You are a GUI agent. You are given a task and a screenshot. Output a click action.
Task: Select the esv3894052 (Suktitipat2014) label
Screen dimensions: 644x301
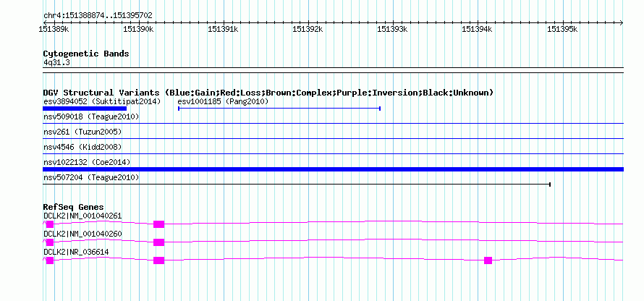(102, 101)
